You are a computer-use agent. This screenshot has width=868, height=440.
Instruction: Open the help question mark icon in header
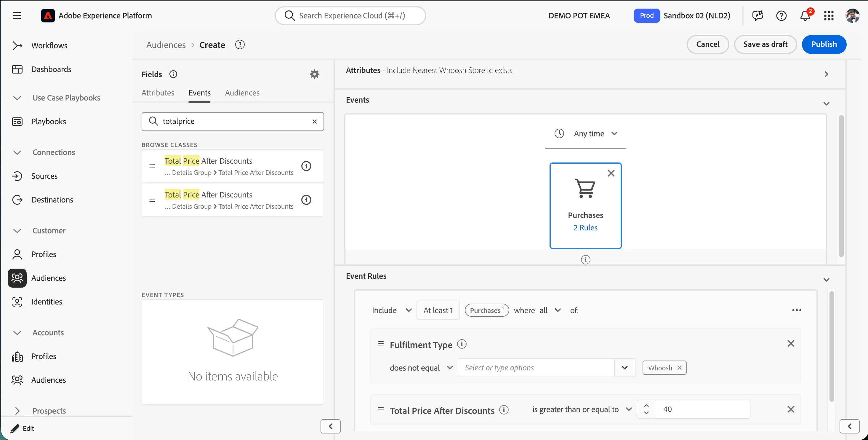pyautogui.click(x=781, y=15)
